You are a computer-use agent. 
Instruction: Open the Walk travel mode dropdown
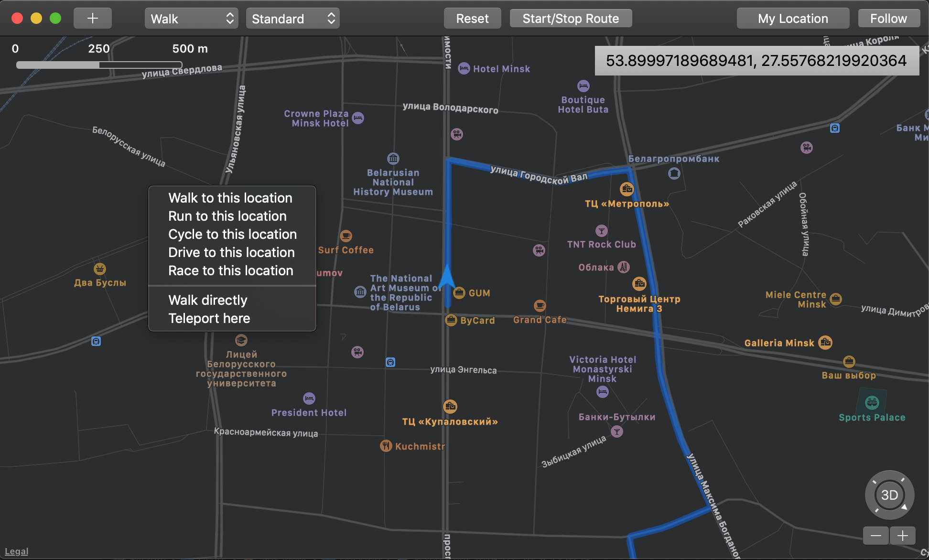pyautogui.click(x=191, y=19)
